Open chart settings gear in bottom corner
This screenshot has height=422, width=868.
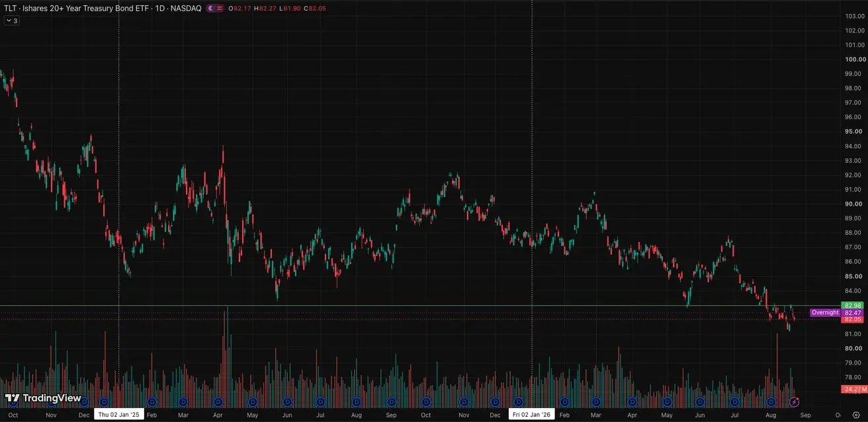(x=856, y=415)
